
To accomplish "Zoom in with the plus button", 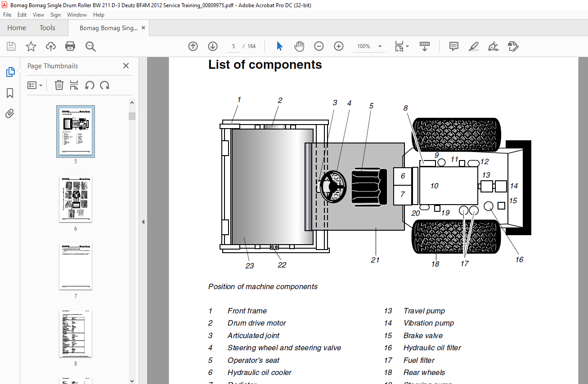I will click(x=339, y=46).
